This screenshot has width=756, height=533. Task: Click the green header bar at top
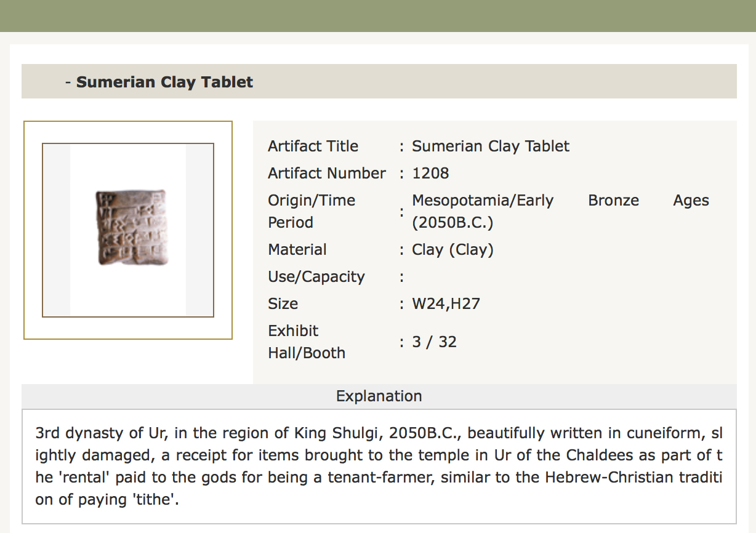point(378,15)
